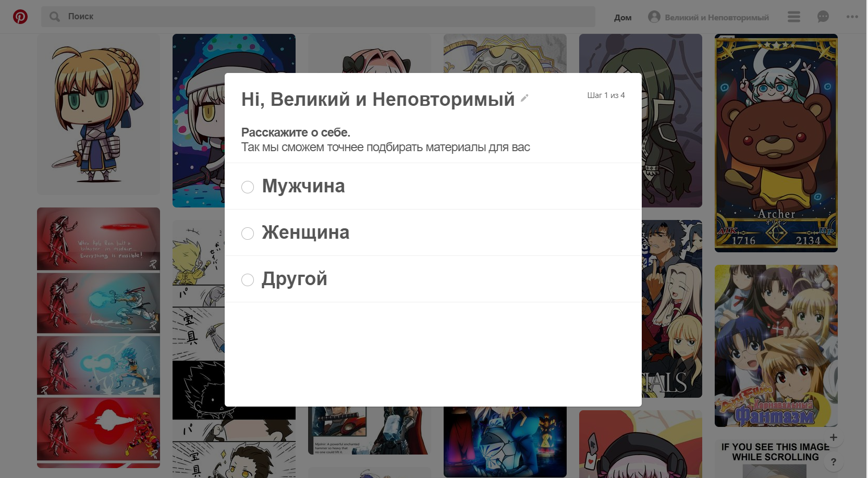Image resolution: width=868 pixels, height=478 pixels.
Task: Click the Женщина option label
Action: [x=305, y=232]
